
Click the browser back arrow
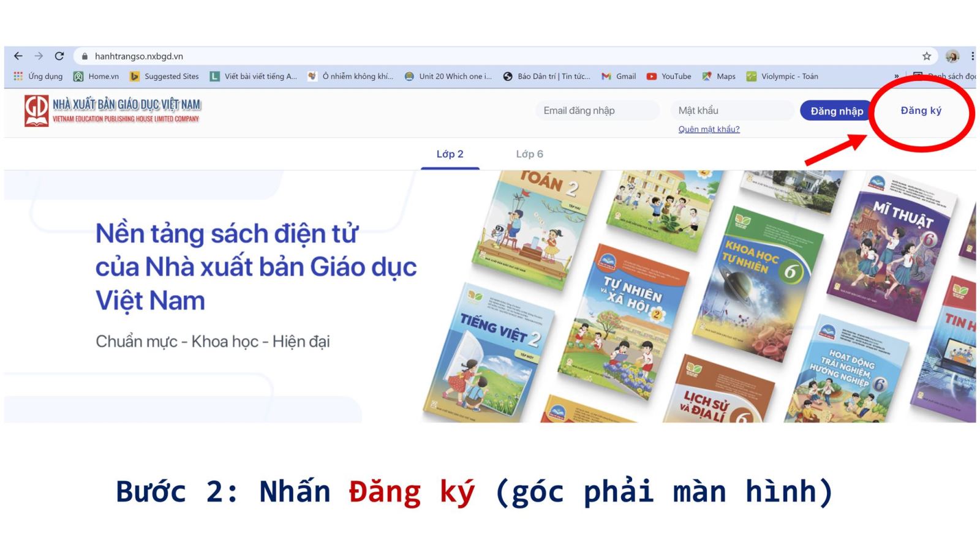coord(18,56)
